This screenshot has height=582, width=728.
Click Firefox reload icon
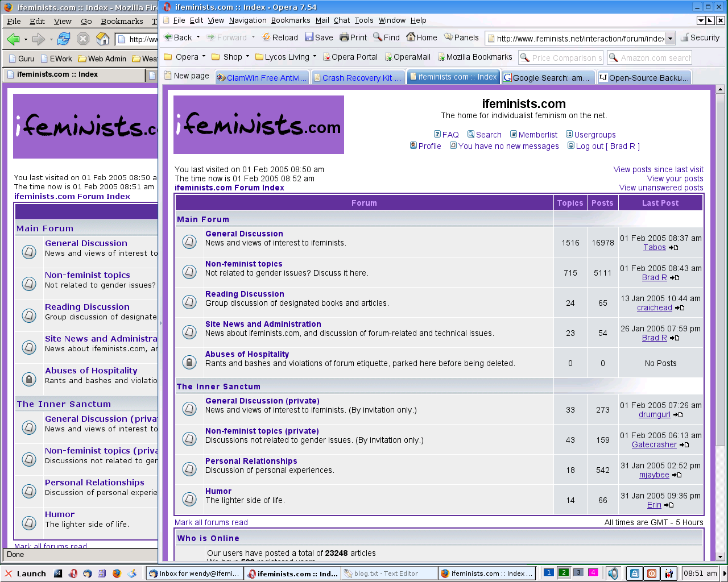tap(64, 39)
